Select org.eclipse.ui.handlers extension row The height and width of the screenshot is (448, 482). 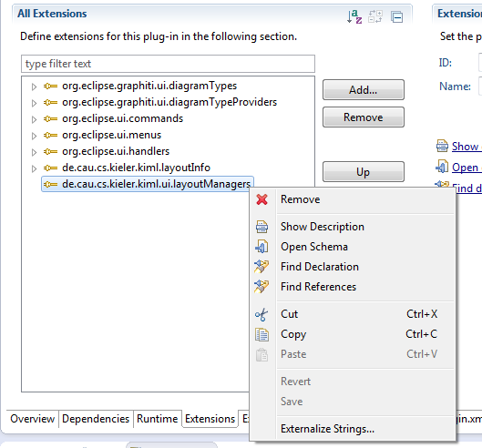coord(116,151)
